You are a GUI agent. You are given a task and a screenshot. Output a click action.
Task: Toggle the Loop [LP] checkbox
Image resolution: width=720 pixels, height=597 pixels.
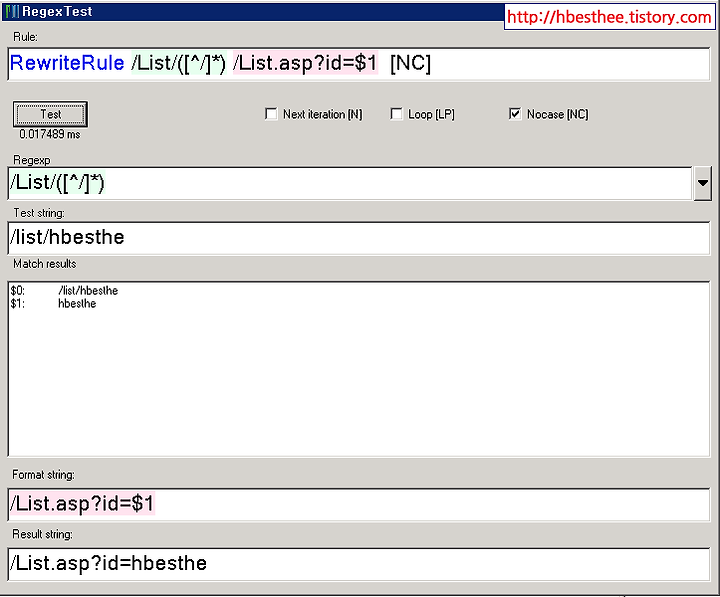(x=396, y=114)
